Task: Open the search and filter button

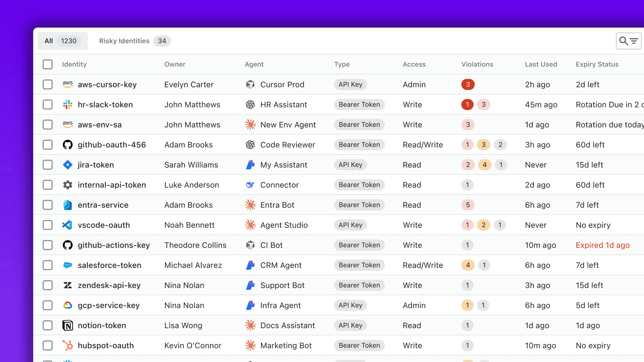Action: (x=629, y=41)
